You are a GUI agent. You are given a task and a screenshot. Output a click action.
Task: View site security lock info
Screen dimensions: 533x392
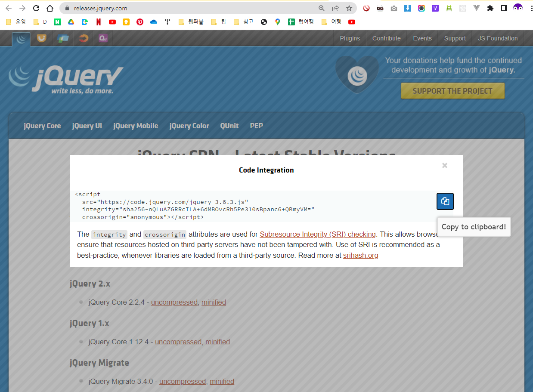tap(68, 8)
